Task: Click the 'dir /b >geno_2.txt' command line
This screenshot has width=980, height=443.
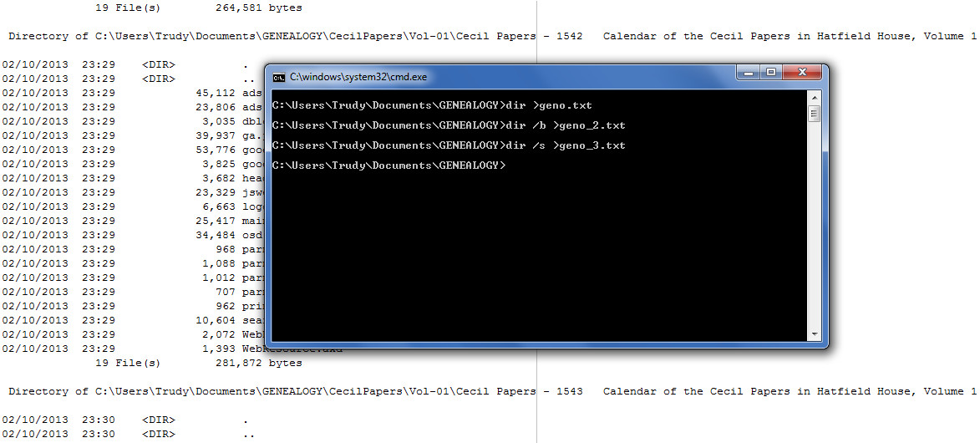Action: pyautogui.click(x=449, y=125)
